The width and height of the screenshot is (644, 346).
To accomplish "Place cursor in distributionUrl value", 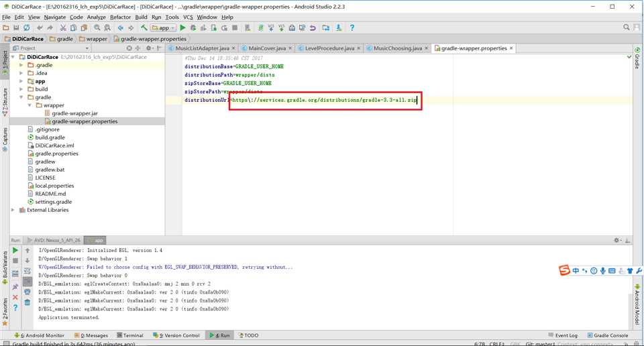I will click(325, 100).
